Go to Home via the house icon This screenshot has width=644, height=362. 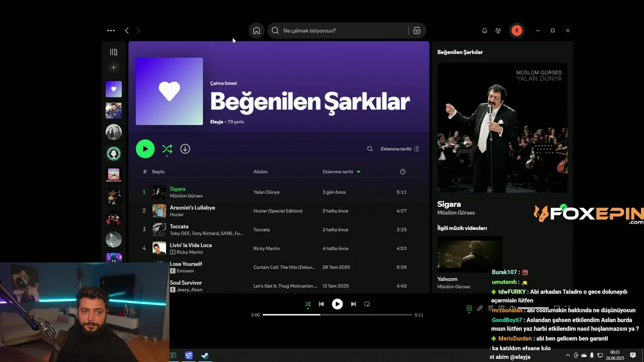(257, 31)
